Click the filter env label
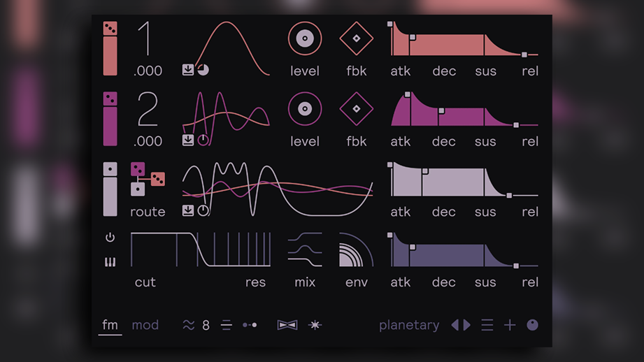The height and width of the screenshot is (362, 644). pyautogui.click(x=357, y=282)
